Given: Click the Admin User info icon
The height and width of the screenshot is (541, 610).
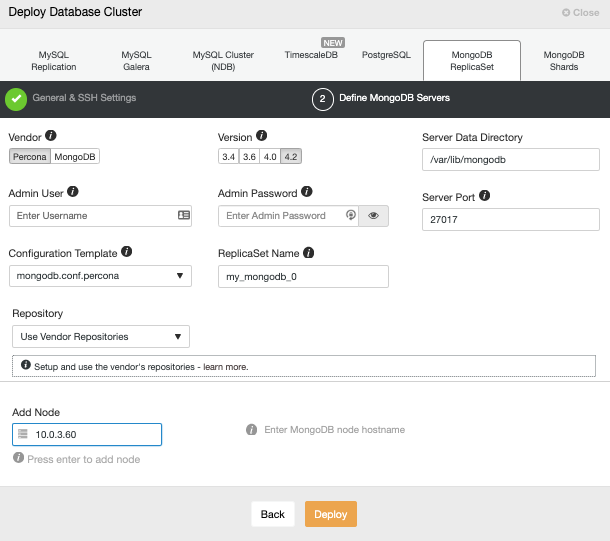Looking at the screenshot, I should pos(73,191).
